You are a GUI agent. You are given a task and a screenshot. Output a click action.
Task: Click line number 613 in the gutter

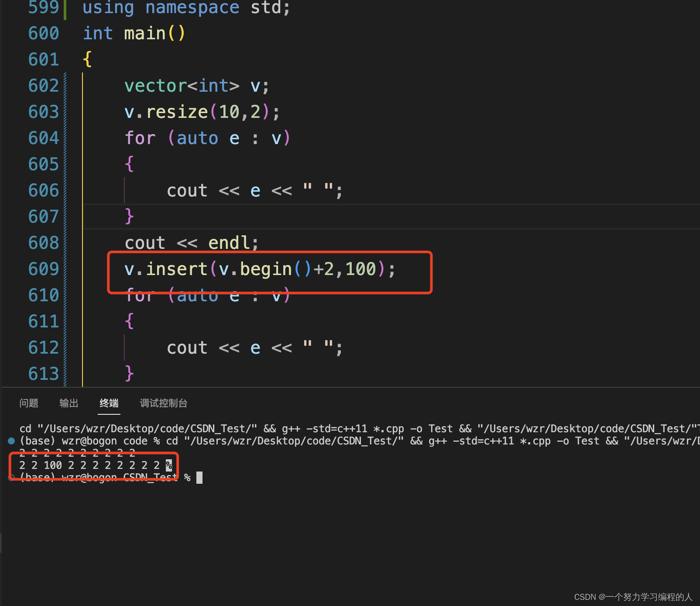(x=44, y=374)
